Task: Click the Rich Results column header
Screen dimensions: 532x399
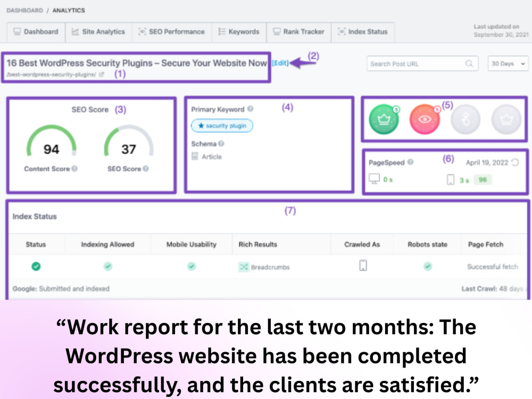Action: (x=258, y=244)
